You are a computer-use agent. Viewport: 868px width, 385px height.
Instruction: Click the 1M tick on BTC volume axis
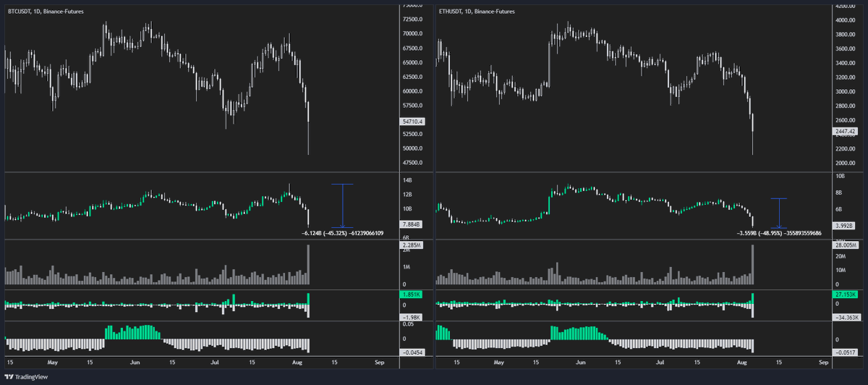click(407, 266)
